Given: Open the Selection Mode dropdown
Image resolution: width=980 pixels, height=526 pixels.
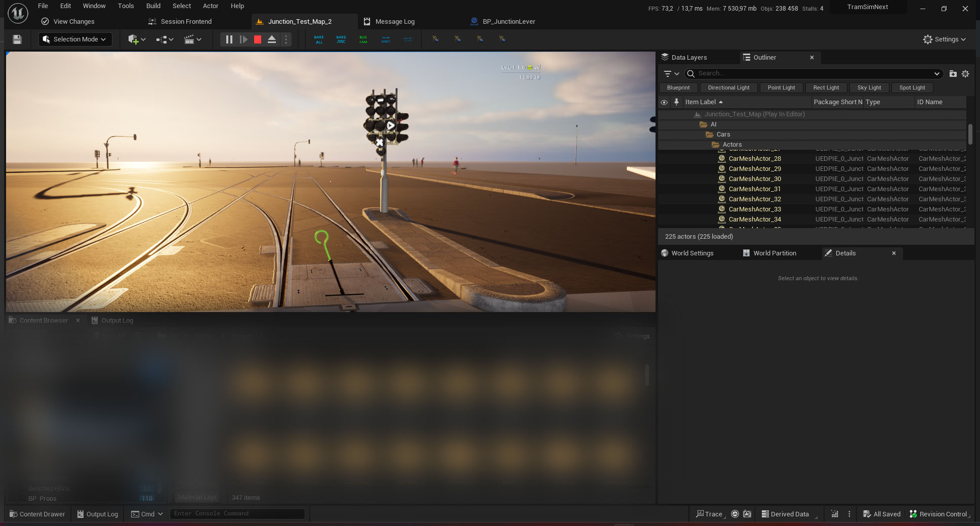Looking at the screenshot, I should 75,39.
